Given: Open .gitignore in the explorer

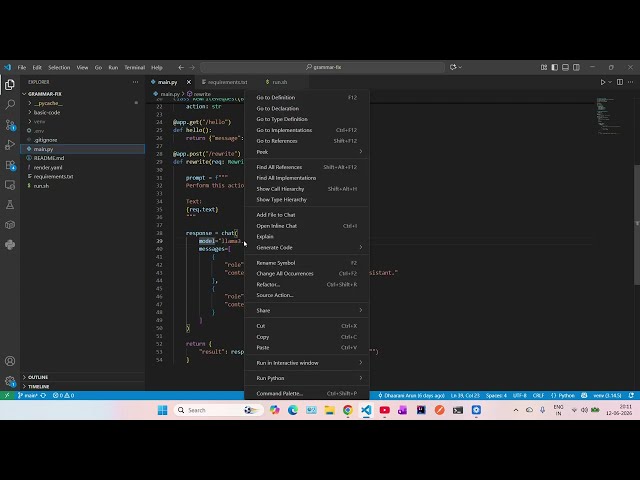Looking at the screenshot, I should click(46, 140).
